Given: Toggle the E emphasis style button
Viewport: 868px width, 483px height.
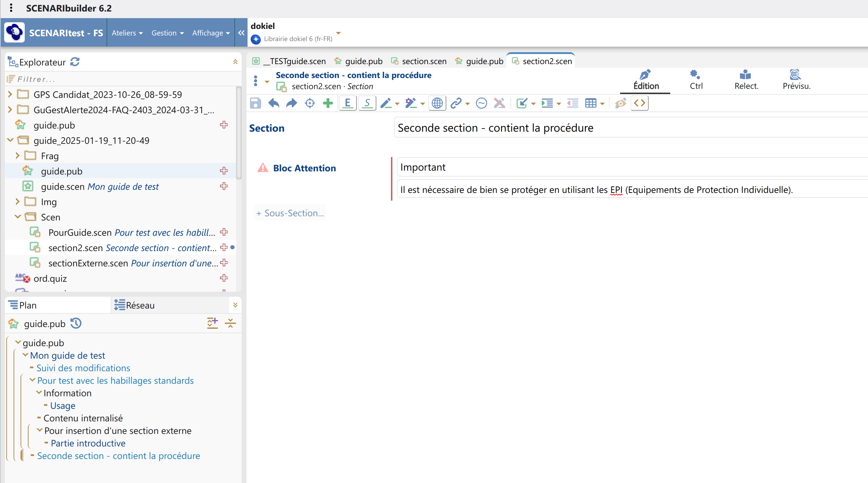Looking at the screenshot, I should point(347,103).
